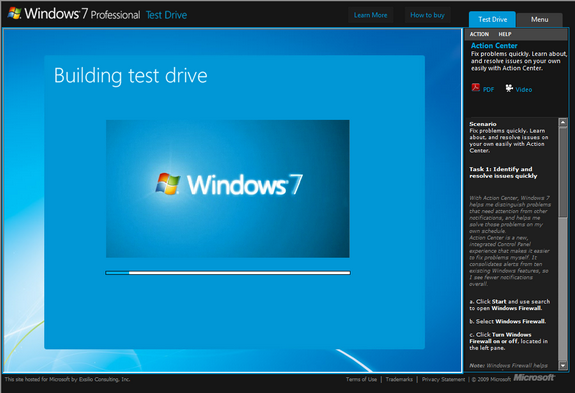Open Trademarks footer link
575x393 pixels.
399,379
